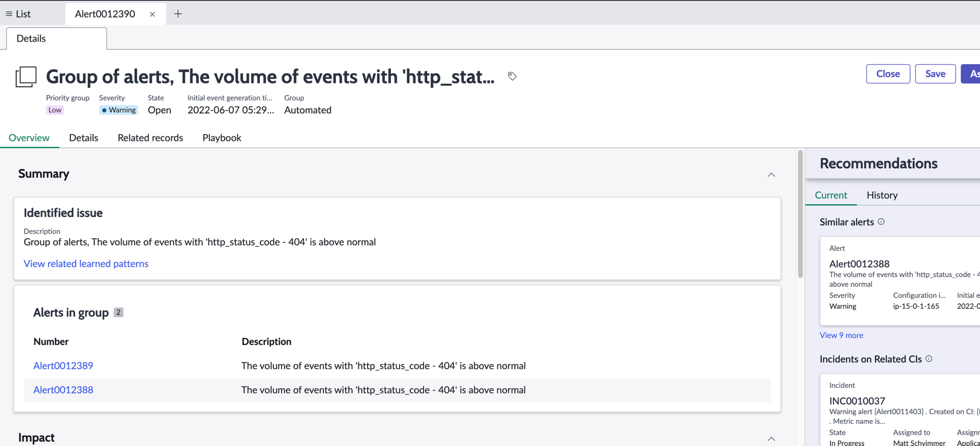The width and height of the screenshot is (980, 446).
Task: Click the tag icon beside the title
Action: tap(512, 76)
